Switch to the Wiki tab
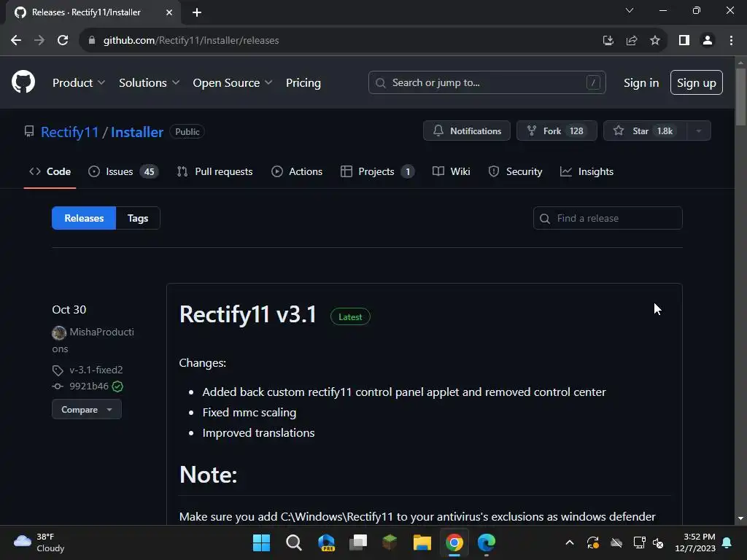This screenshot has height=560, width=747. [451, 171]
